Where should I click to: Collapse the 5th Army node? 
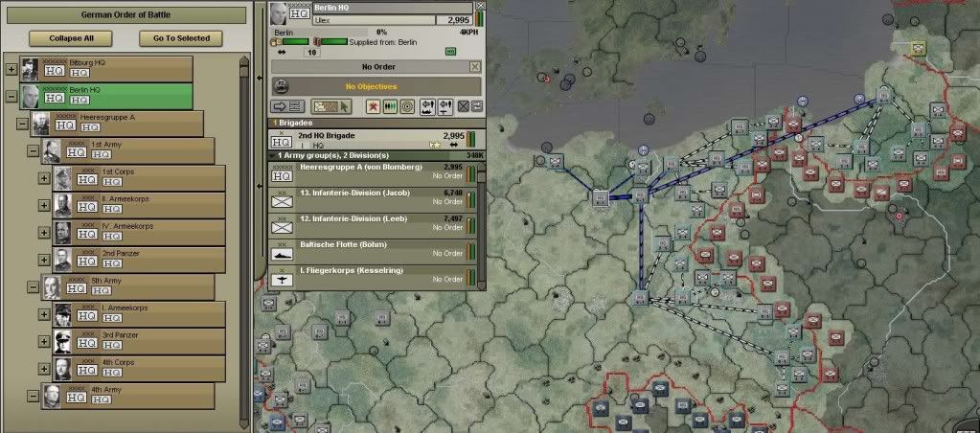click(34, 287)
